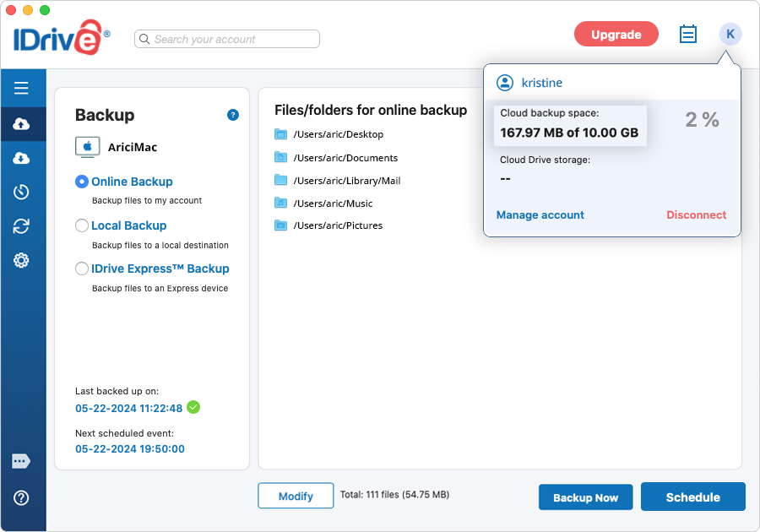Select the Online Backup radio button
The height and width of the screenshot is (532, 760).
tap(81, 182)
